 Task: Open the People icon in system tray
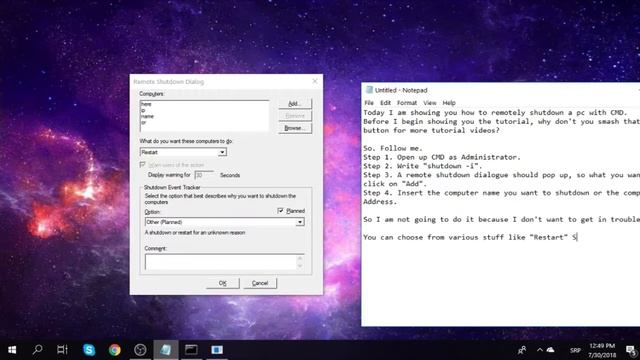point(522,350)
